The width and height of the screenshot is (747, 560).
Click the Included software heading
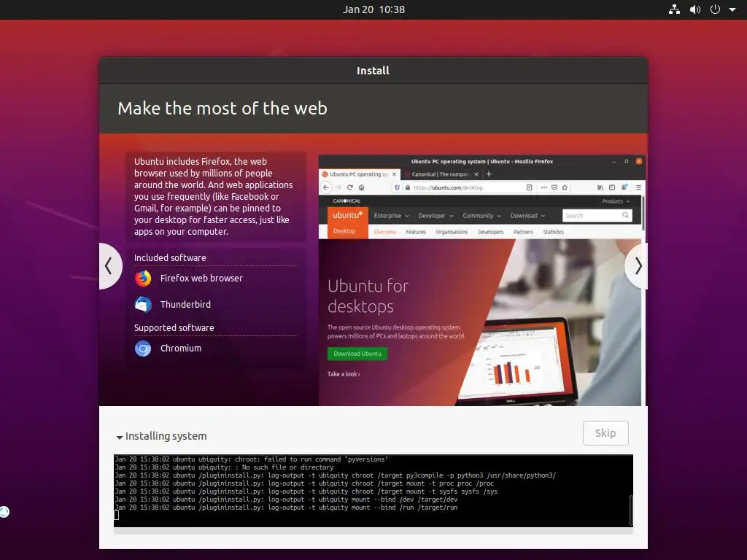[x=170, y=257]
